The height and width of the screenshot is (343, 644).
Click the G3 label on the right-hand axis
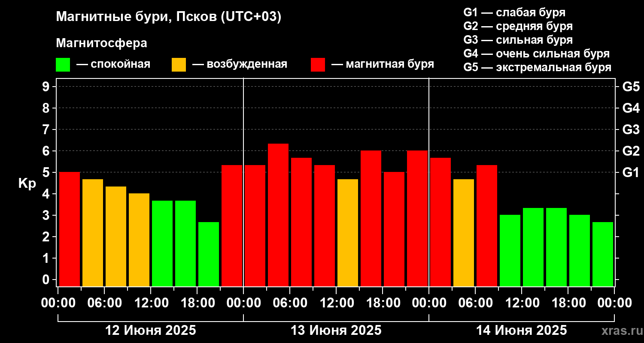coord(631,129)
